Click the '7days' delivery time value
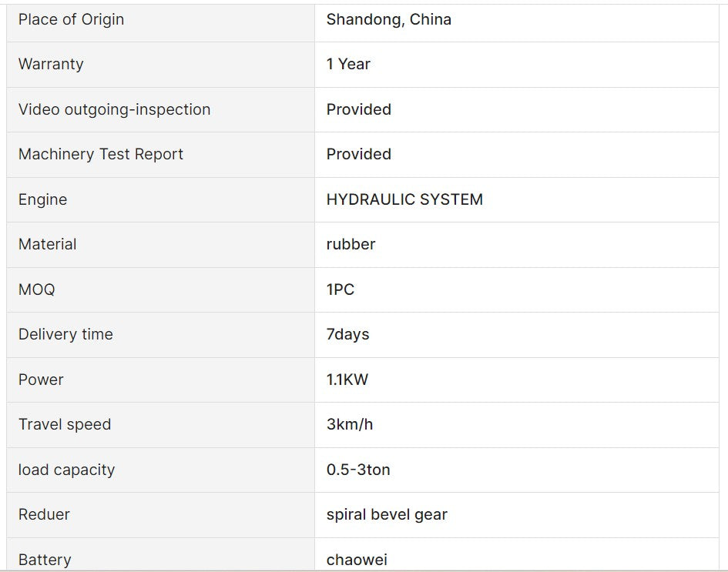 347,334
